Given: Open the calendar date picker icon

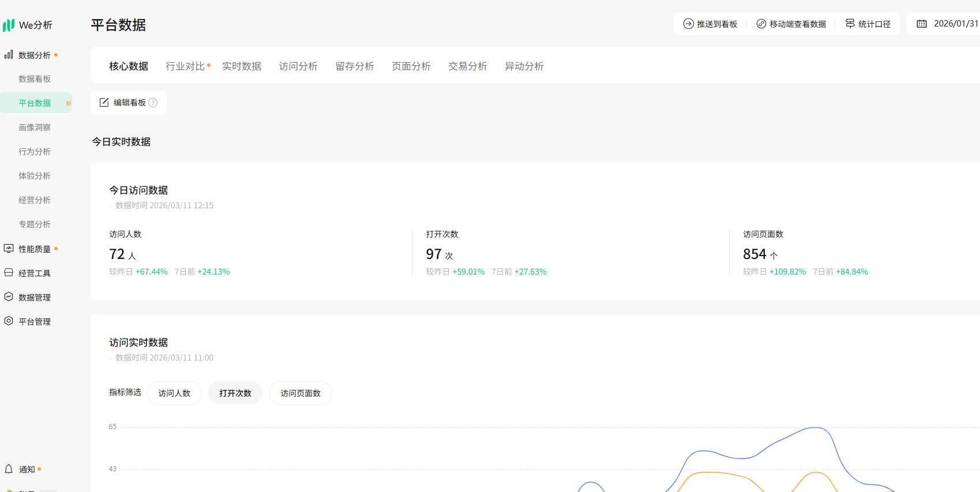Looking at the screenshot, I should [922, 24].
